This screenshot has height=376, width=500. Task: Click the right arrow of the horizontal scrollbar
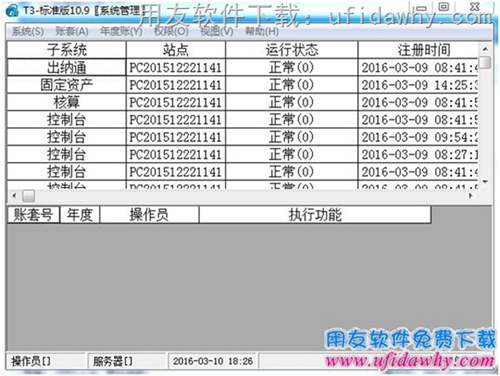(470, 196)
